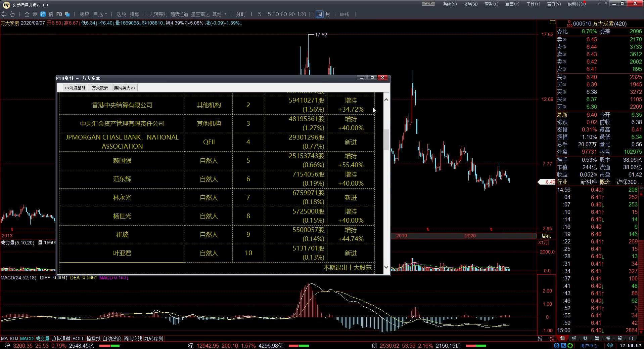Click 画线 drawing tool button
644x349 pixels.
click(x=344, y=14)
